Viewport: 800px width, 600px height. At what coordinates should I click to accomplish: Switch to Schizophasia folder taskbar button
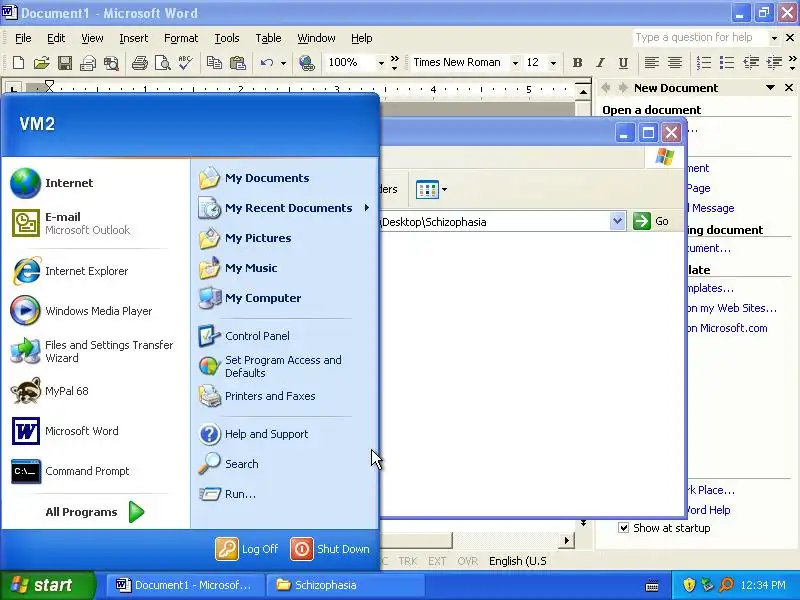(346, 585)
